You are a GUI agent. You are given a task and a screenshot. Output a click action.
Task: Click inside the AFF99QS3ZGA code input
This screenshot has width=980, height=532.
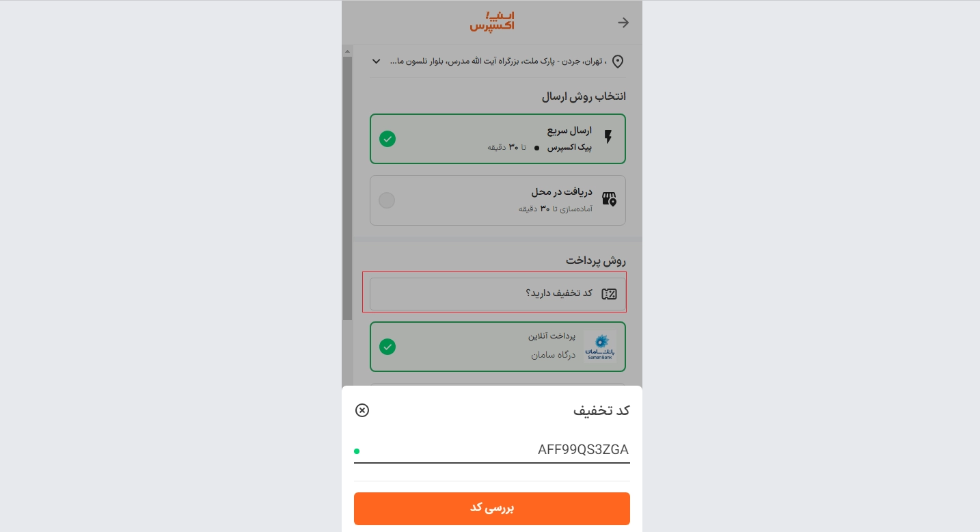(x=492, y=450)
